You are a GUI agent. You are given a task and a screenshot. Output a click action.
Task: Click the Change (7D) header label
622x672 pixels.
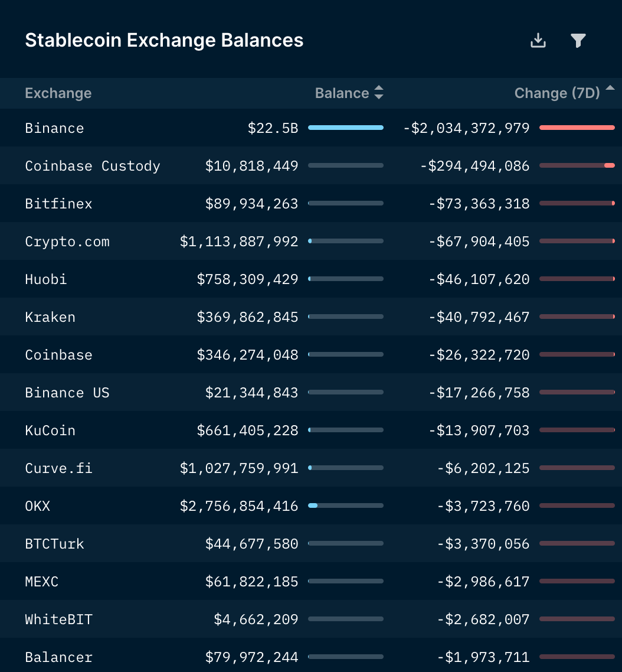(x=557, y=93)
